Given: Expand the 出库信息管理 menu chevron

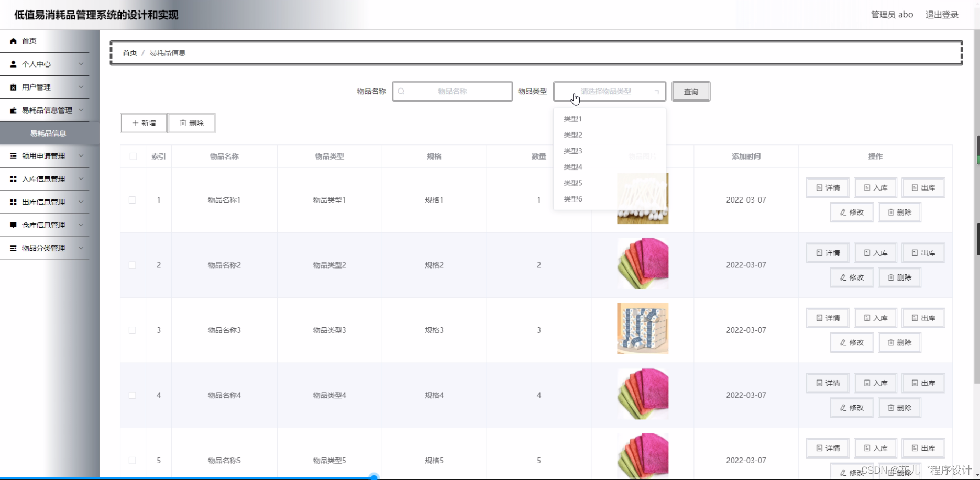Looking at the screenshot, I should (x=81, y=202).
